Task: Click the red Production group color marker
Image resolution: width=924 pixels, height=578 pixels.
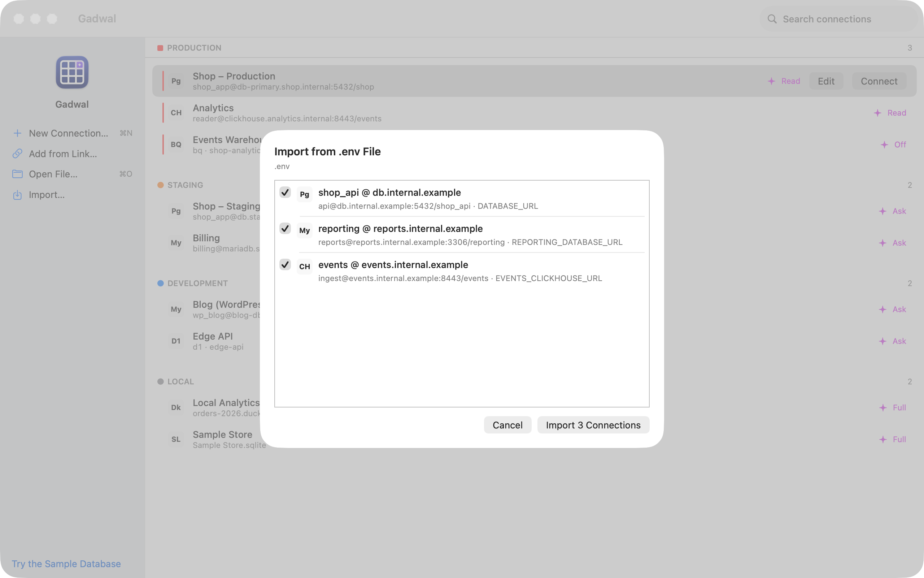Action: point(160,48)
